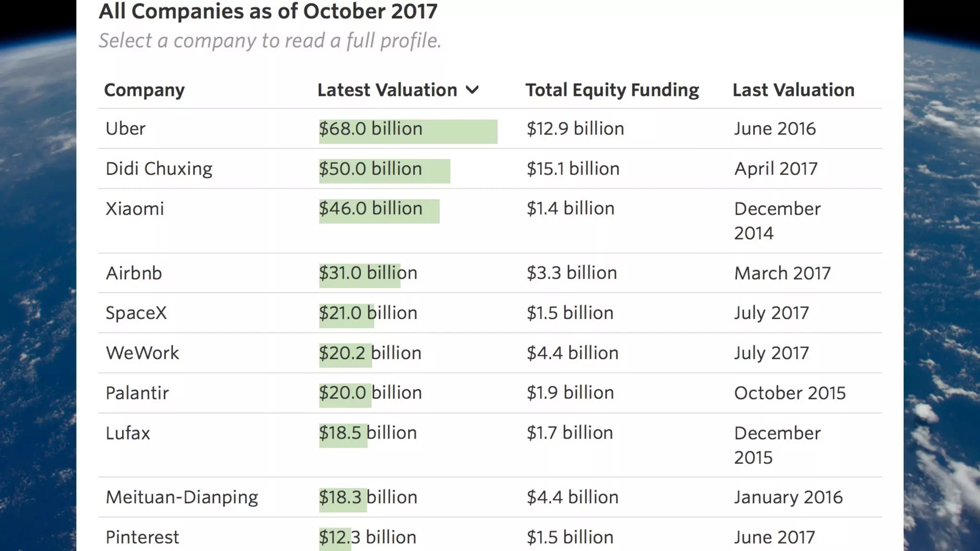Select SpaceX in the company list
Screen dimensions: 980x551
point(136,313)
